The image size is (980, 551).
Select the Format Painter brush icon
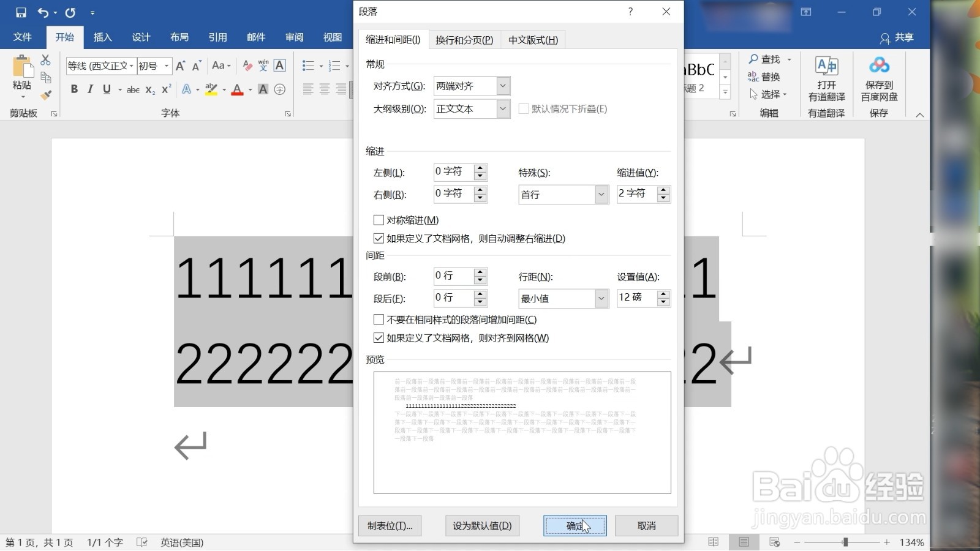click(x=45, y=95)
